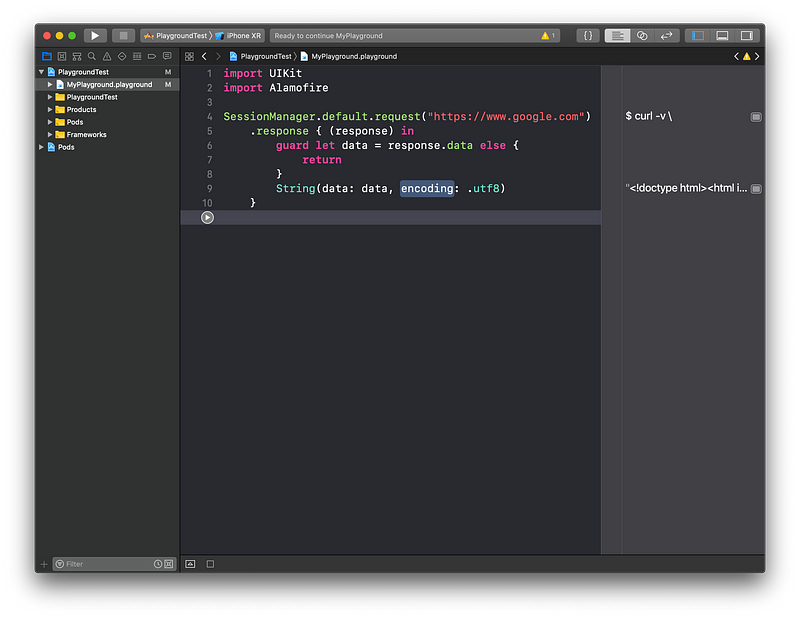The image size is (800, 619).
Task: Open the Symbol navigator
Action: 77,56
